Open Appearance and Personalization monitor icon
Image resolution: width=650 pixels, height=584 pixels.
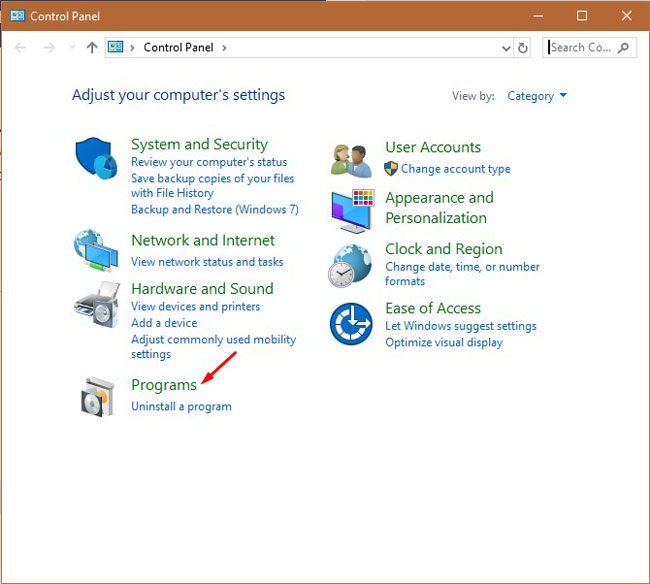(x=352, y=210)
